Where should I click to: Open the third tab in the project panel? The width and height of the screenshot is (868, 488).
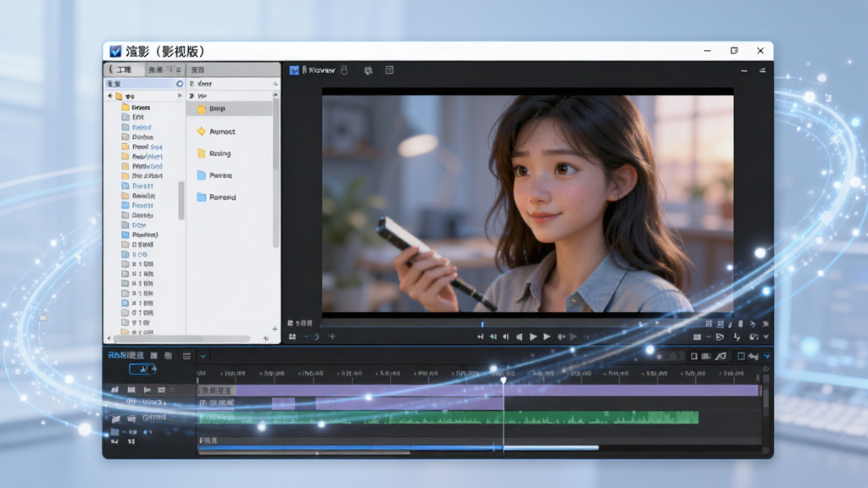tap(198, 69)
